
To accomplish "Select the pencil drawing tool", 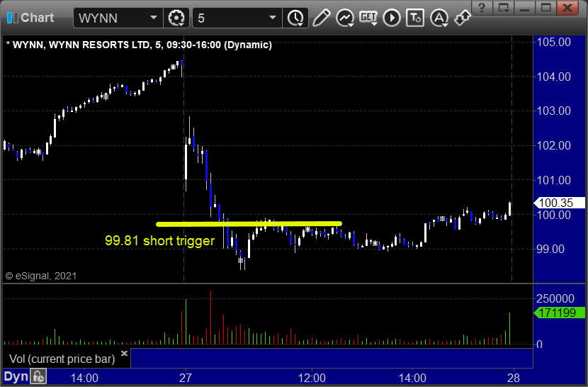I will point(321,18).
